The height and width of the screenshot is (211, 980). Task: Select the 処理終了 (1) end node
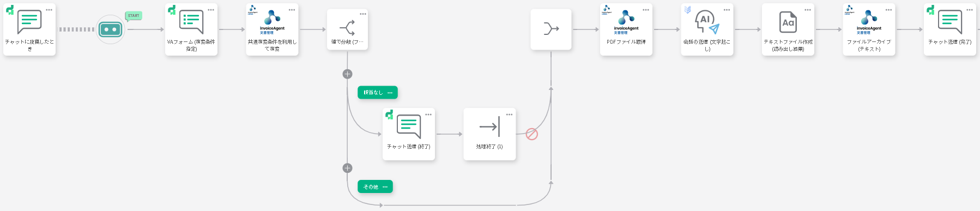[x=489, y=134]
